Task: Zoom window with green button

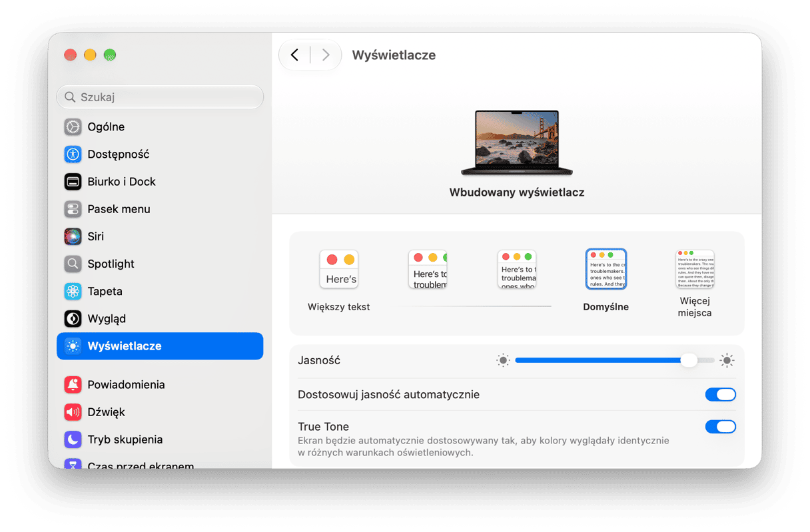Action: tap(110, 55)
